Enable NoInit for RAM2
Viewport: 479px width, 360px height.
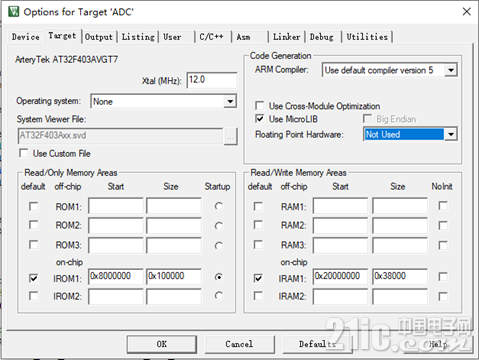[x=443, y=225]
